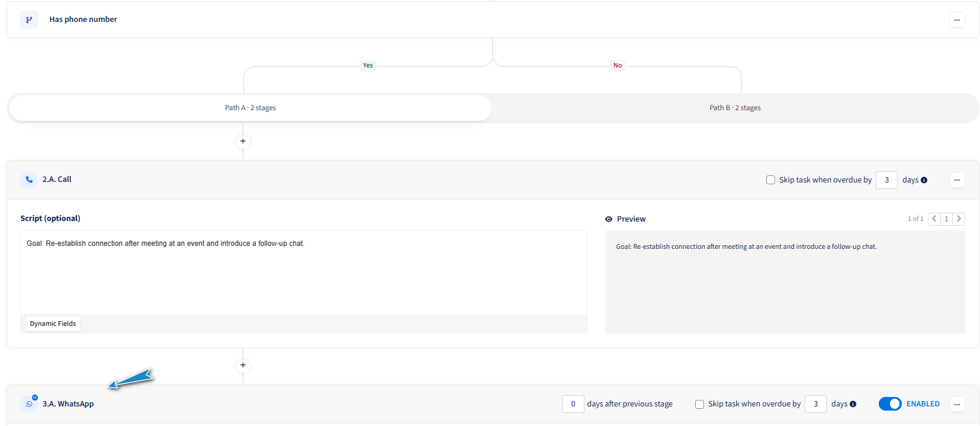980x426 pixels.
Task: Open the 2.A. Call stage options menu
Action: point(957,180)
